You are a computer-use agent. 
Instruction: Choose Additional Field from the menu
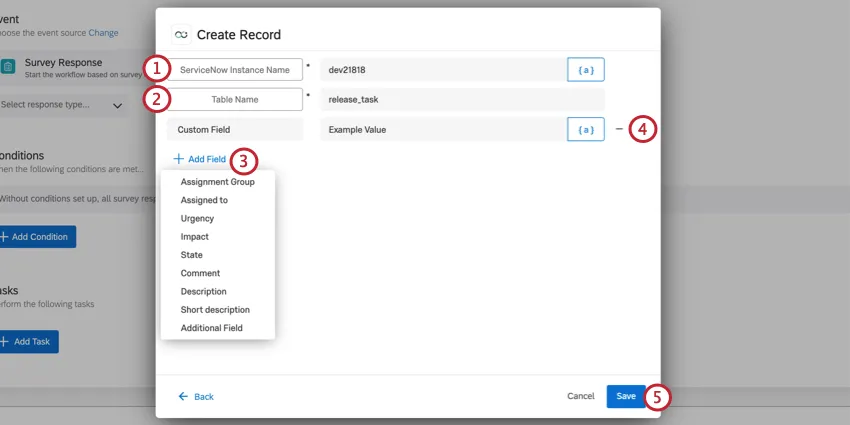click(x=211, y=328)
